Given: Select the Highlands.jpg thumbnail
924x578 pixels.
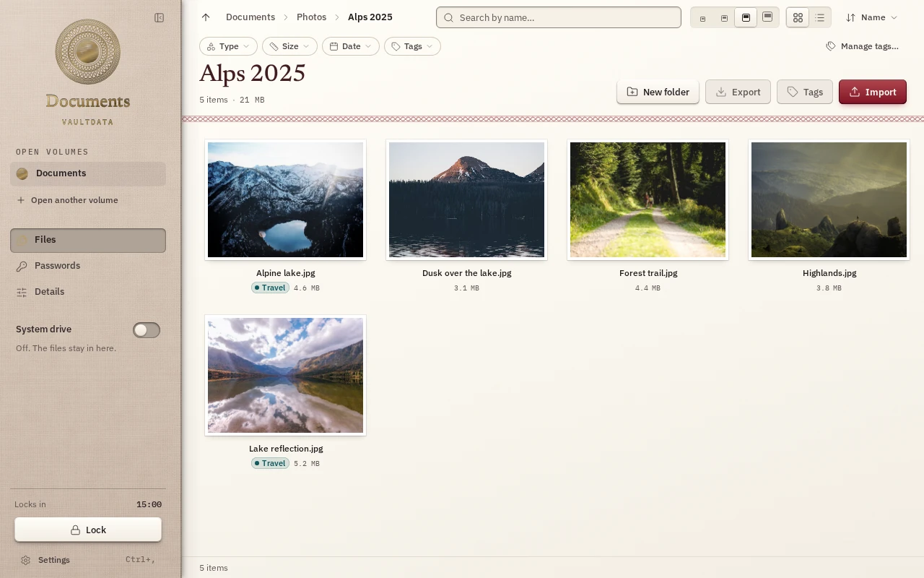Looking at the screenshot, I should (x=829, y=199).
